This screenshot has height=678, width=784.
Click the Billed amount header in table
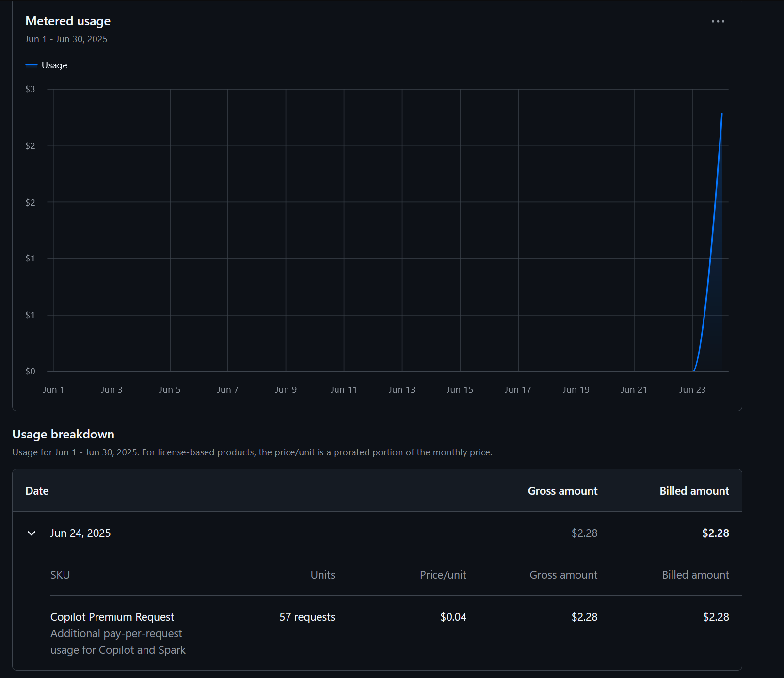[x=694, y=491]
